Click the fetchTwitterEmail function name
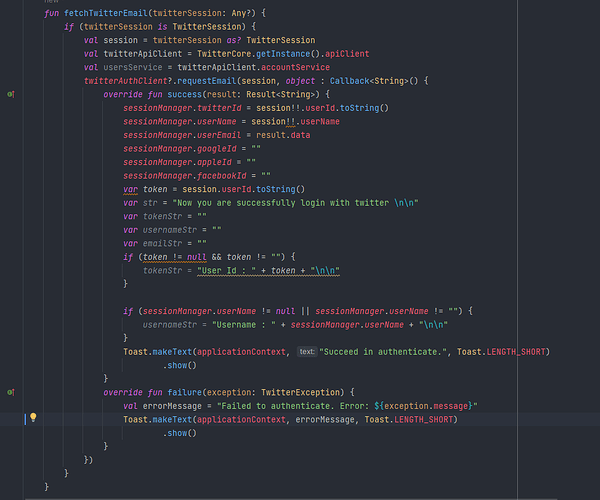Screen dimensions: 600x500 click(x=106, y=13)
